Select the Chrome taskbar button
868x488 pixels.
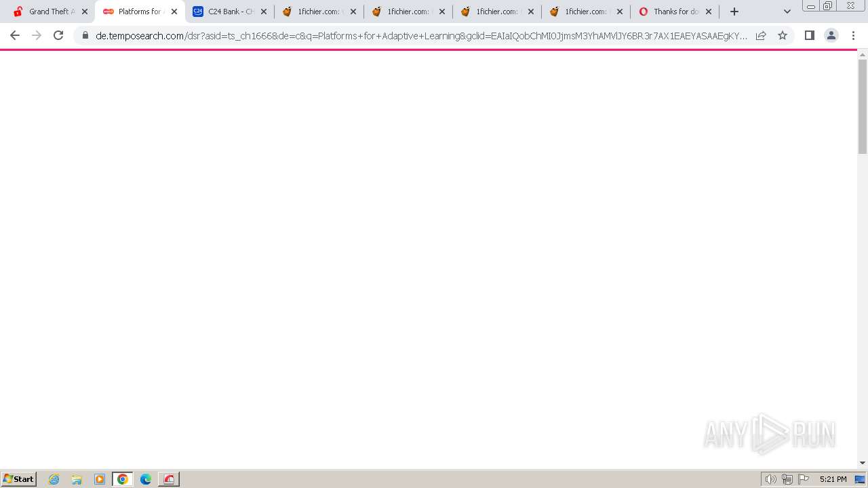pos(123,479)
